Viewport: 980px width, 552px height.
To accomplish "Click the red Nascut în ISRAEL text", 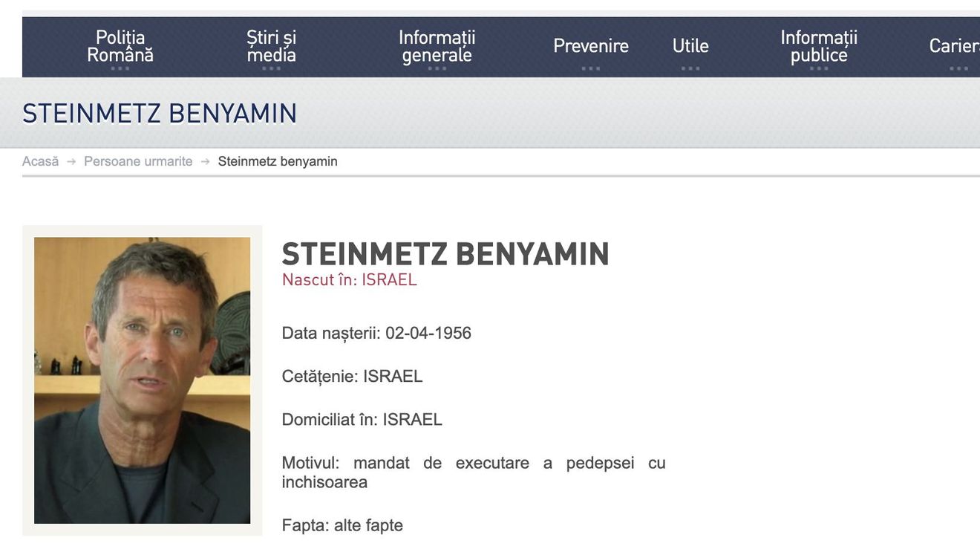I will point(349,280).
